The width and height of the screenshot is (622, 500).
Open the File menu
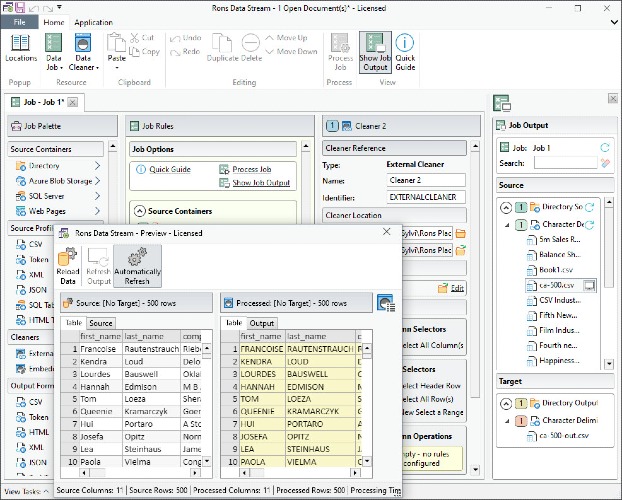[19, 22]
